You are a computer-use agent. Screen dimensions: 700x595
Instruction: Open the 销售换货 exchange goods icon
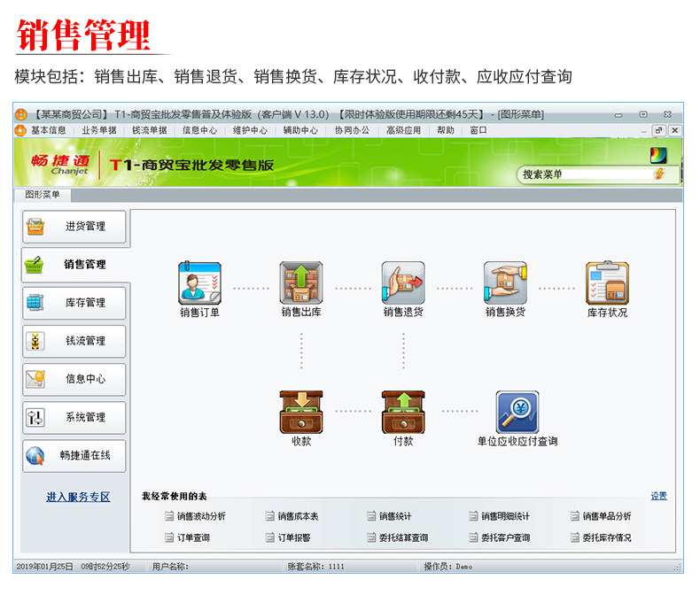click(x=505, y=283)
